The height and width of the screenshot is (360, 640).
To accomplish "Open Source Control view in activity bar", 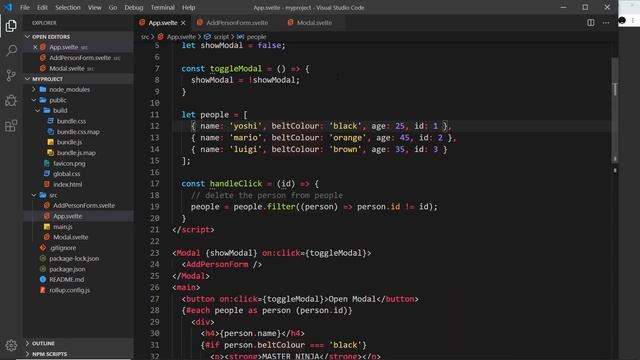I will click(x=11, y=76).
